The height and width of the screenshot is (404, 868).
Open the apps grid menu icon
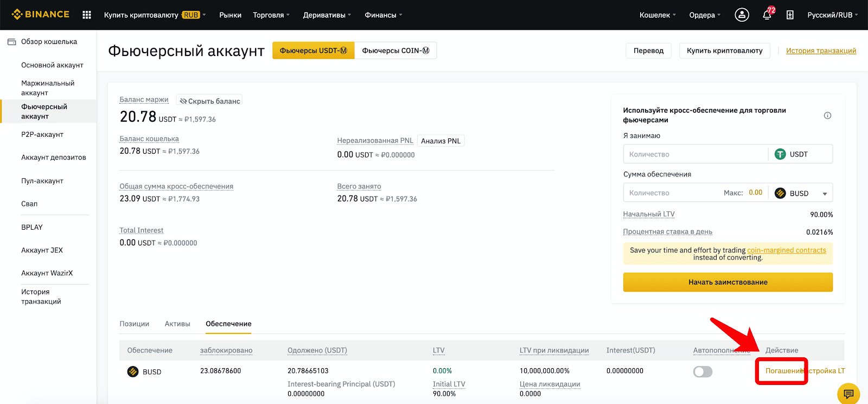87,15
